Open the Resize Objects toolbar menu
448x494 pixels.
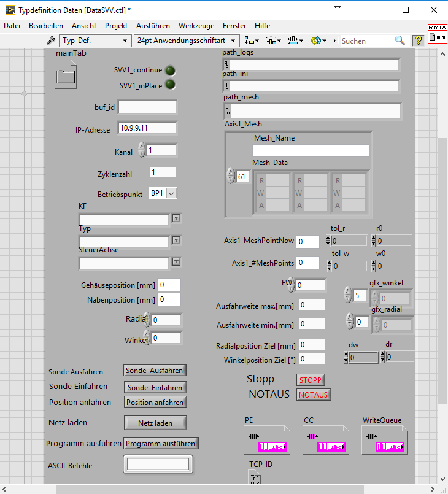tap(295, 41)
